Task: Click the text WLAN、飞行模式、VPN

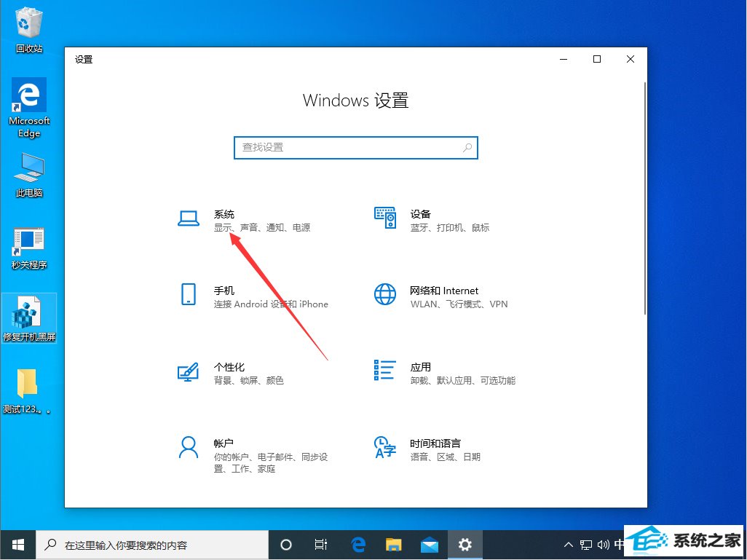Action: point(459,304)
